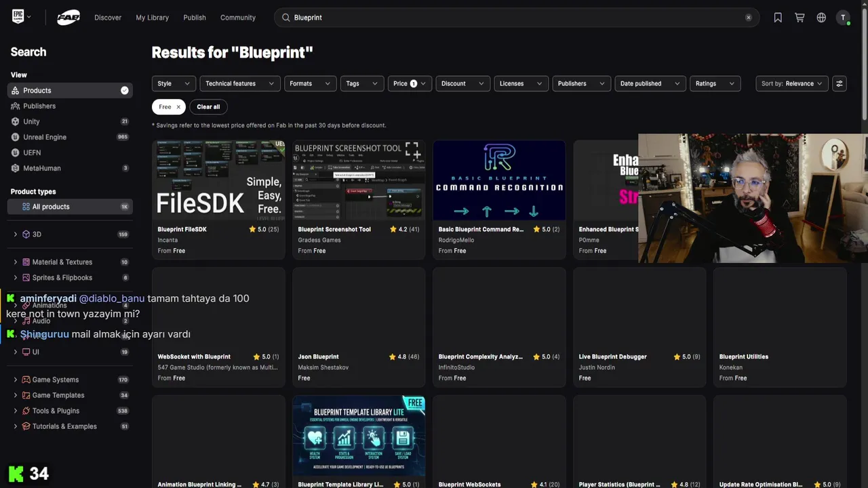Image resolution: width=868 pixels, height=488 pixels.
Task: Click the 3D category cube icon
Action: (26, 235)
